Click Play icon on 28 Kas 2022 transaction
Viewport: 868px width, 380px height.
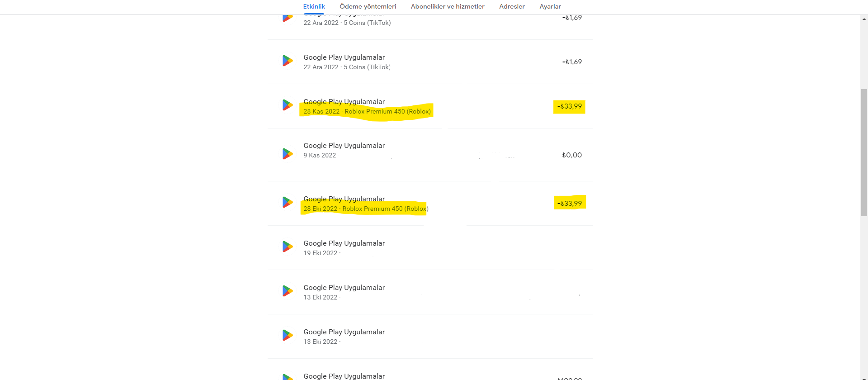pos(288,105)
